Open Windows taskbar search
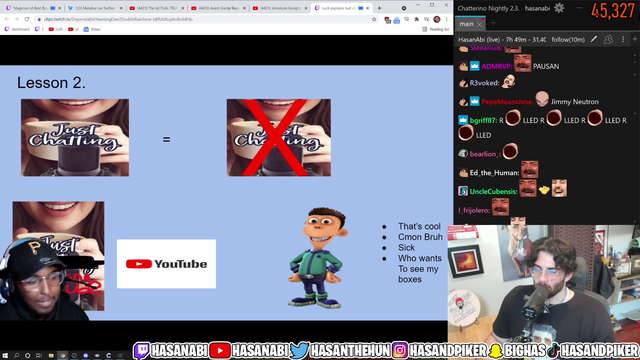The image size is (640, 360). click(16, 356)
